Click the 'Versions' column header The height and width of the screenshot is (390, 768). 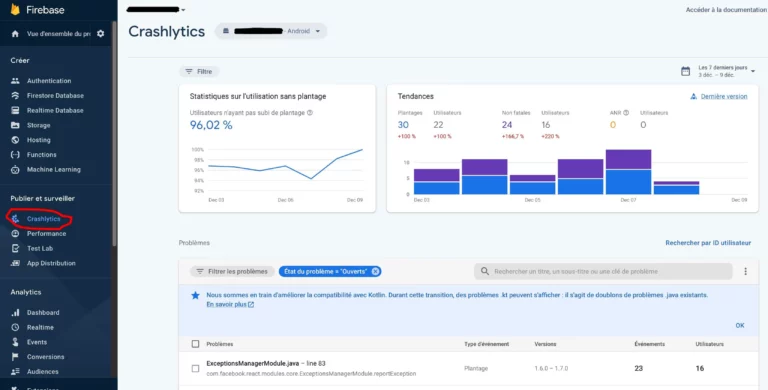click(545, 344)
